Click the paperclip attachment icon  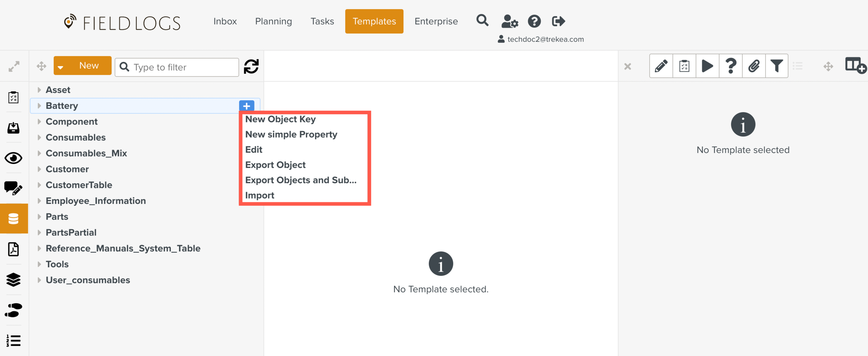754,66
